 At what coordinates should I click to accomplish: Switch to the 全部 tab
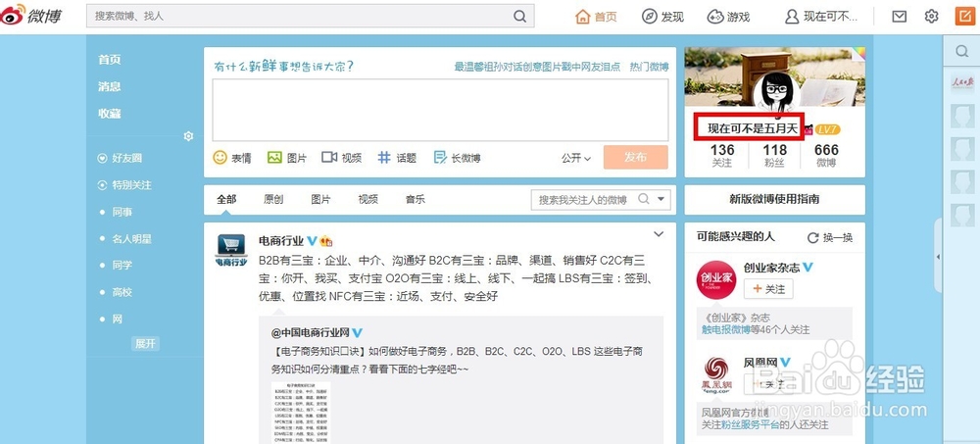[x=226, y=200]
